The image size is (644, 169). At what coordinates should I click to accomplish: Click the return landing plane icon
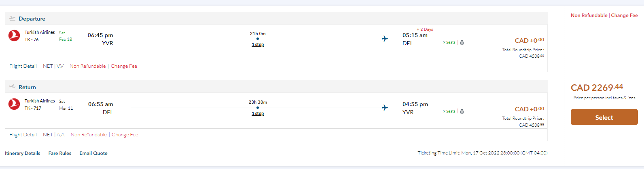pos(12,87)
